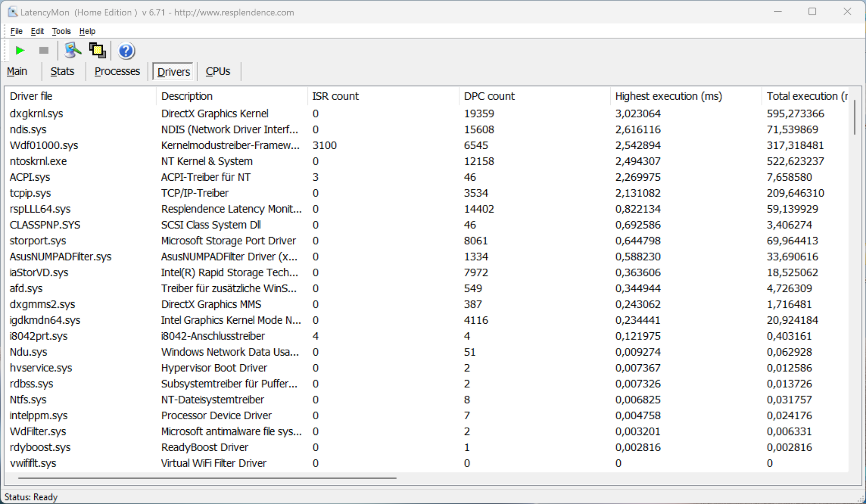Open help via the blue question mark
The width and height of the screenshot is (866, 504).
126,51
